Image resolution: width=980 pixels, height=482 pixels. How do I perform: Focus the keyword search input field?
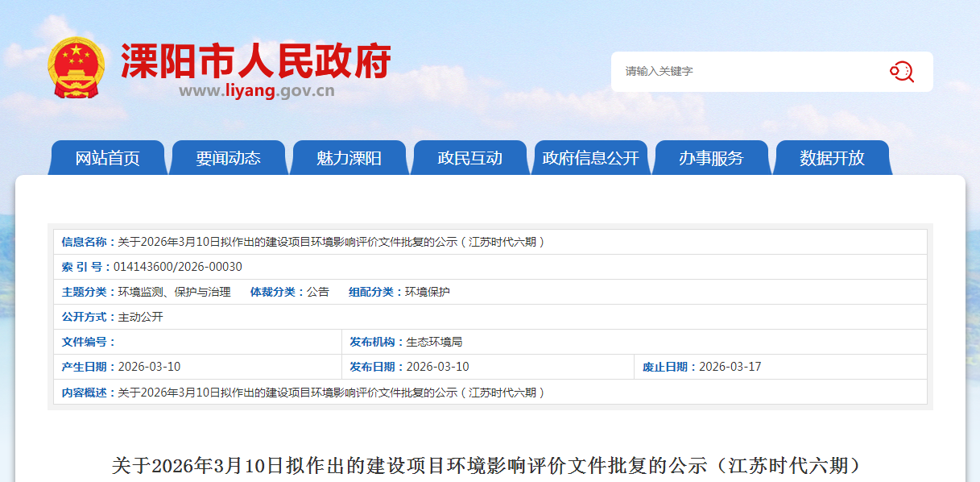(749, 72)
